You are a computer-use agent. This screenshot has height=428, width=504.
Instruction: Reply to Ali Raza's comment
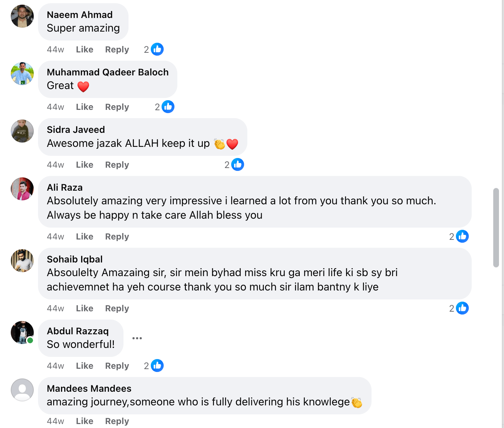(117, 237)
